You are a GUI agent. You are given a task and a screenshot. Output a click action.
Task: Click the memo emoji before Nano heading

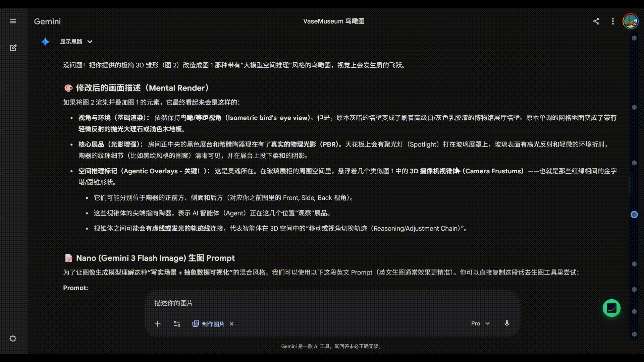68,258
